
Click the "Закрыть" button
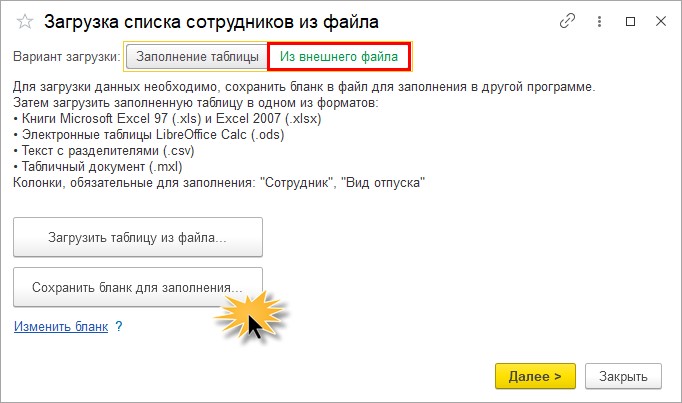pos(623,376)
